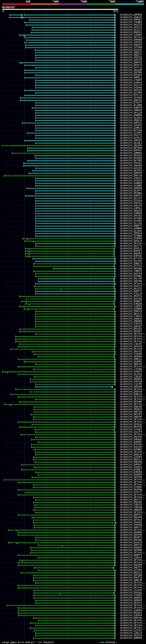146x644 pixels.
Task: Select hit UniRef100_O93241
Action: [x=131, y=424]
